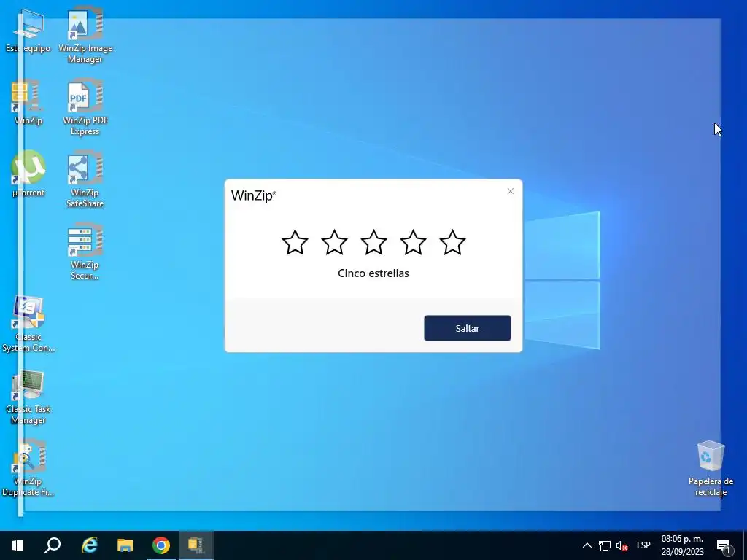Open taskbar search magnifier

(x=53, y=545)
